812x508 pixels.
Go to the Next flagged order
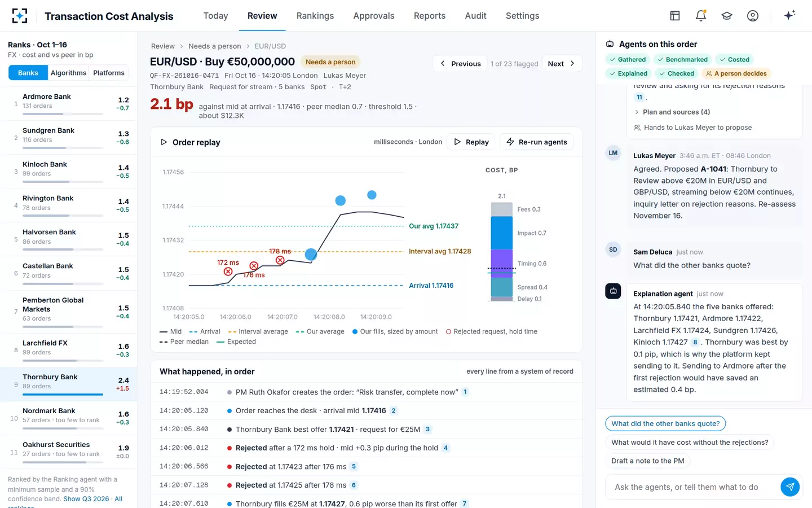coord(562,63)
